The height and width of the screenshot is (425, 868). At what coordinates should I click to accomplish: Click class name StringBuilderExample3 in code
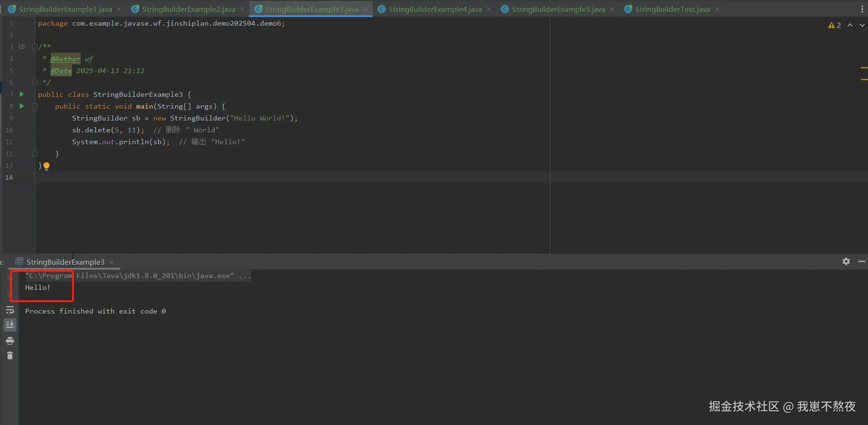(x=138, y=94)
